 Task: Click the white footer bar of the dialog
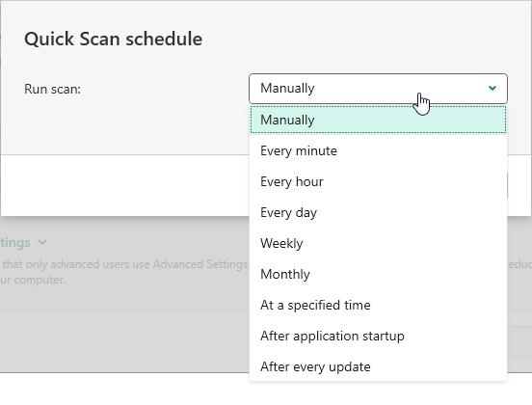coord(125,185)
